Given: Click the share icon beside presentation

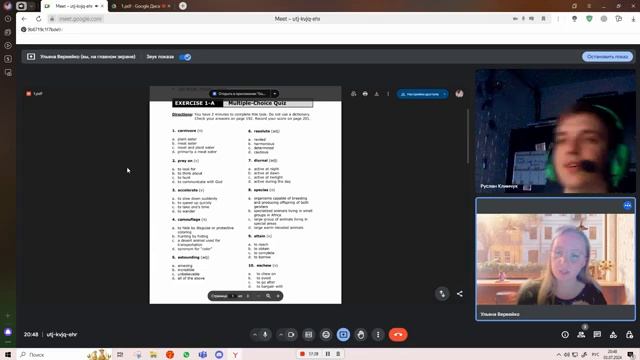Looking at the screenshot, I should click(x=460, y=293).
